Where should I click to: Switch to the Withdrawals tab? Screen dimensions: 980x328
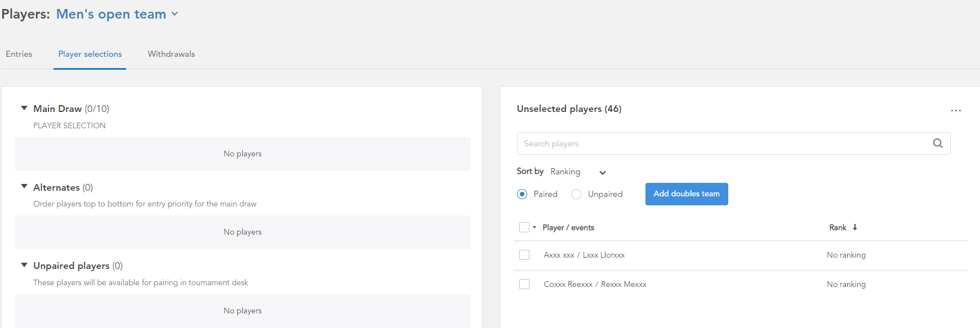tap(171, 54)
